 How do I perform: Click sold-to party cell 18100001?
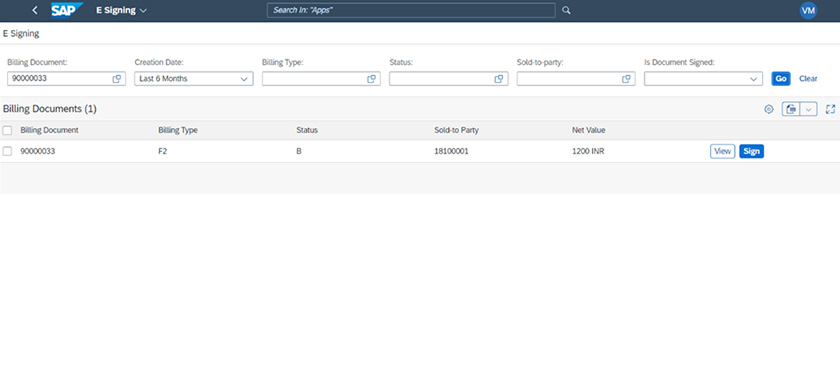coord(451,152)
